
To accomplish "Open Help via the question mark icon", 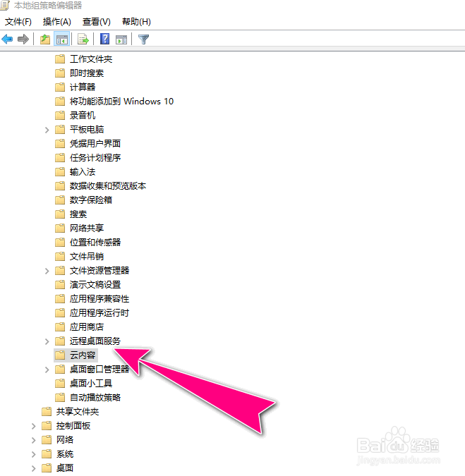I will (105, 39).
